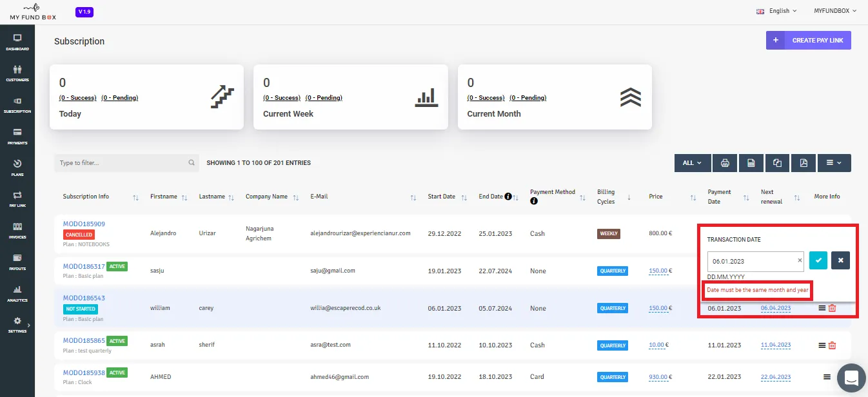Open the column visibility dropdown

(834, 163)
